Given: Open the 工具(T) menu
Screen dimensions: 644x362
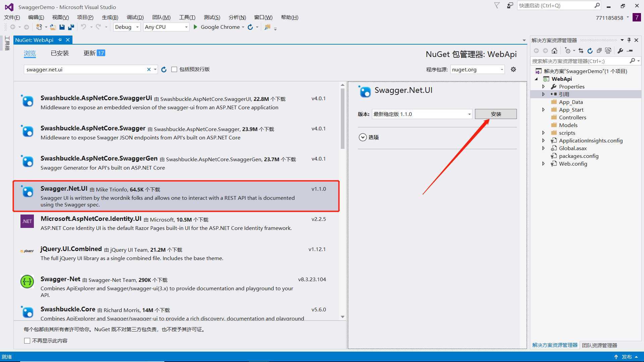Looking at the screenshot, I should coord(187,17).
